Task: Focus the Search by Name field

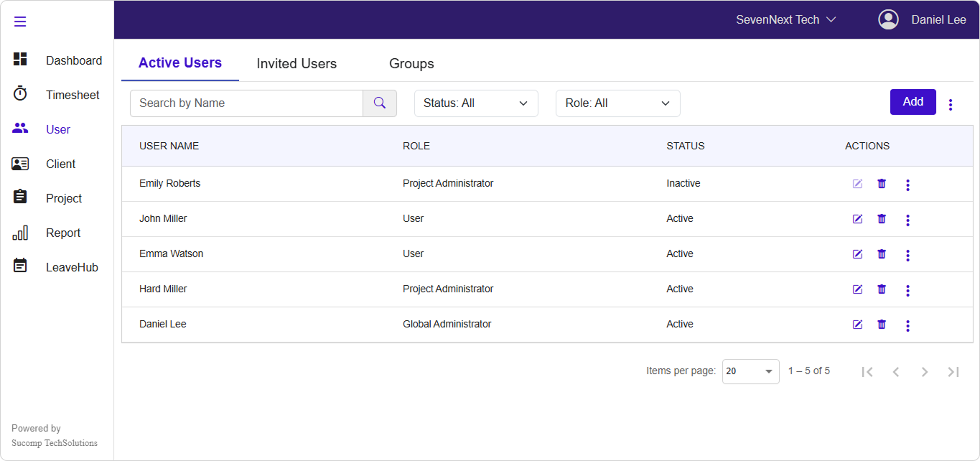Action: coord(246,103)
